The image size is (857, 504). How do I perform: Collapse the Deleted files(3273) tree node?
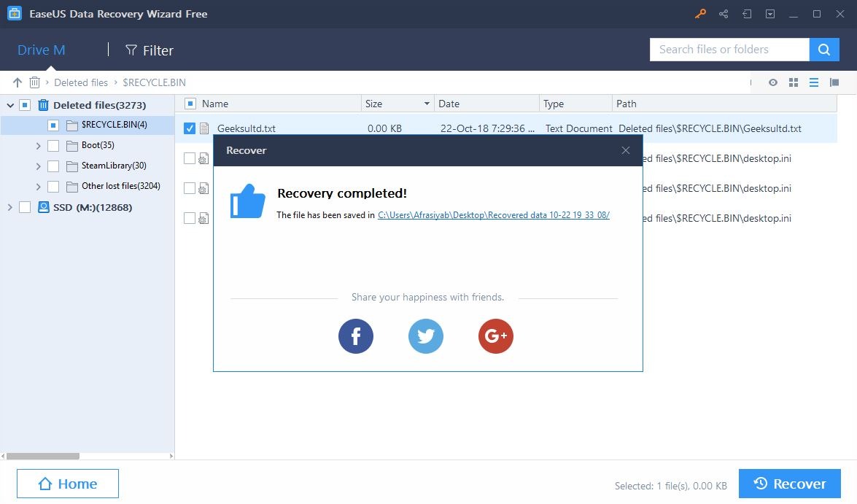pos(11,105)
